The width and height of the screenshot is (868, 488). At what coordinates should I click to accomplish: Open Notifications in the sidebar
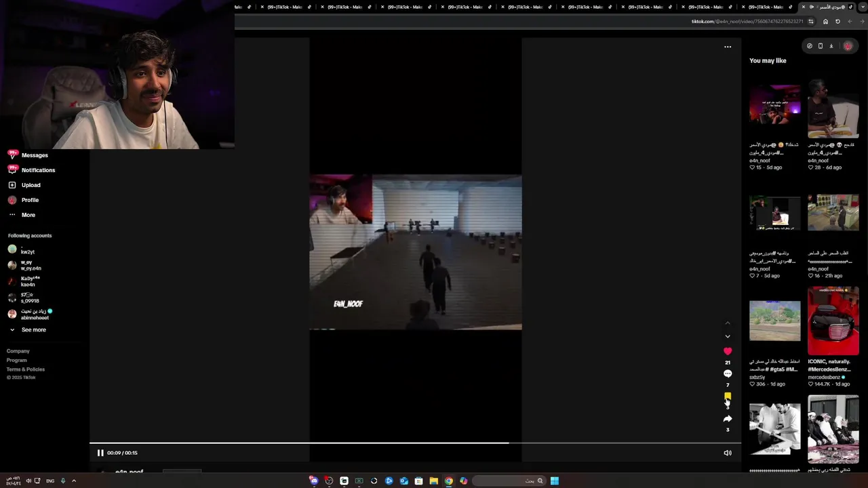pos(38,170)
